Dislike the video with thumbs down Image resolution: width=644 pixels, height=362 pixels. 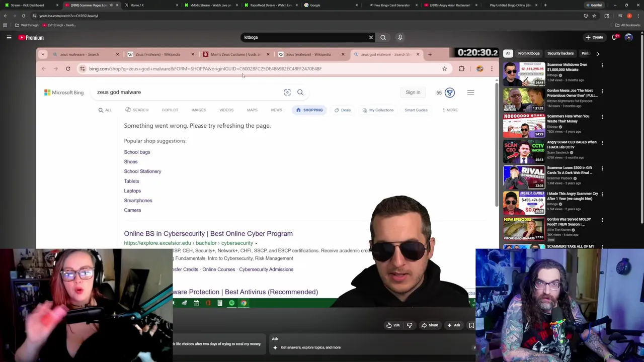410,325
